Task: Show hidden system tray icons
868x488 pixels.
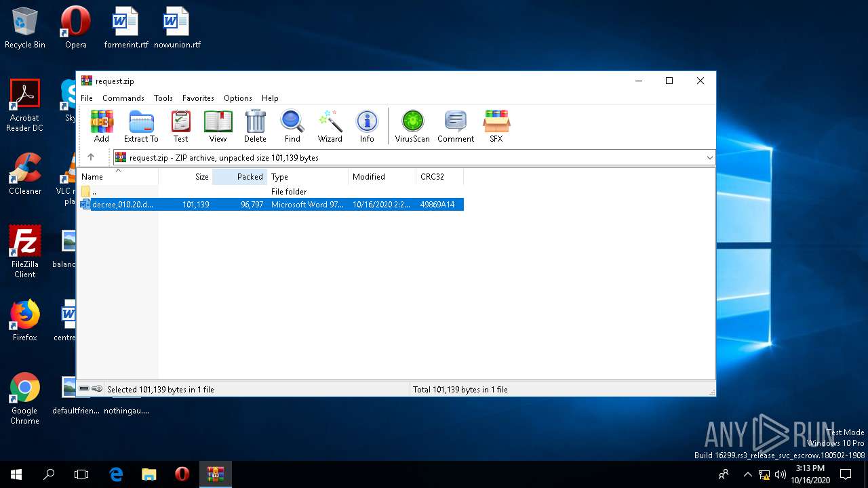Action: [x=747, y=474]
